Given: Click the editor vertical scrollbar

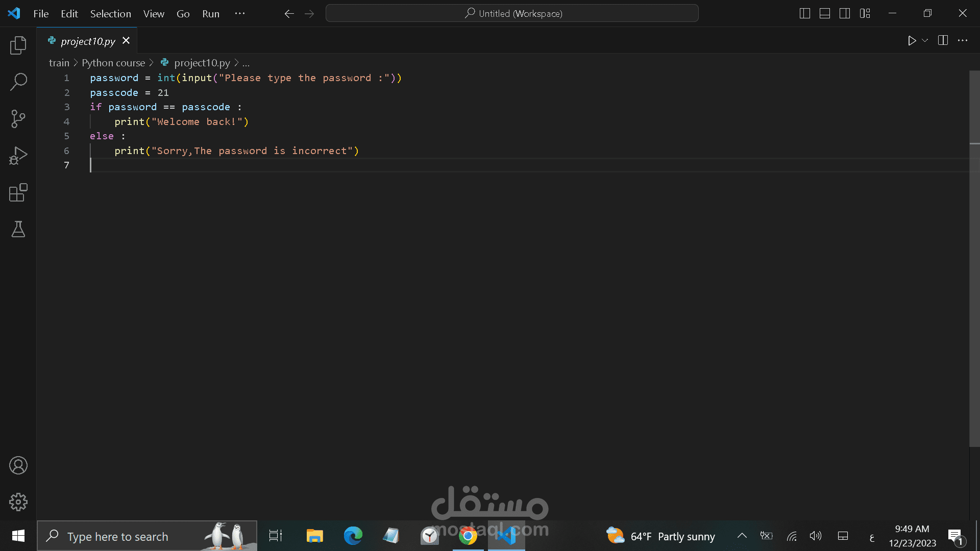Looking at the screenshot, I should 974,259.
